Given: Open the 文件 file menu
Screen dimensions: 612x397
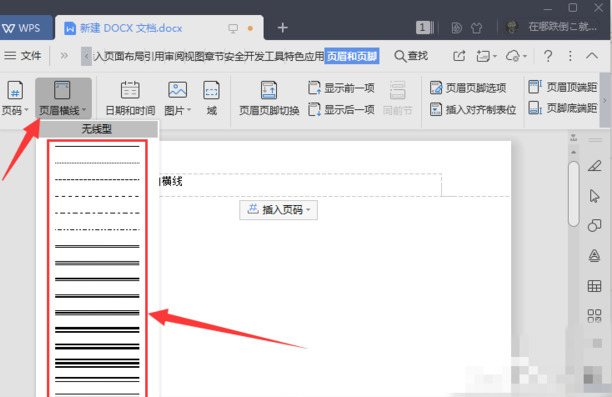Looking at the screenshot, I should point(23,56).
